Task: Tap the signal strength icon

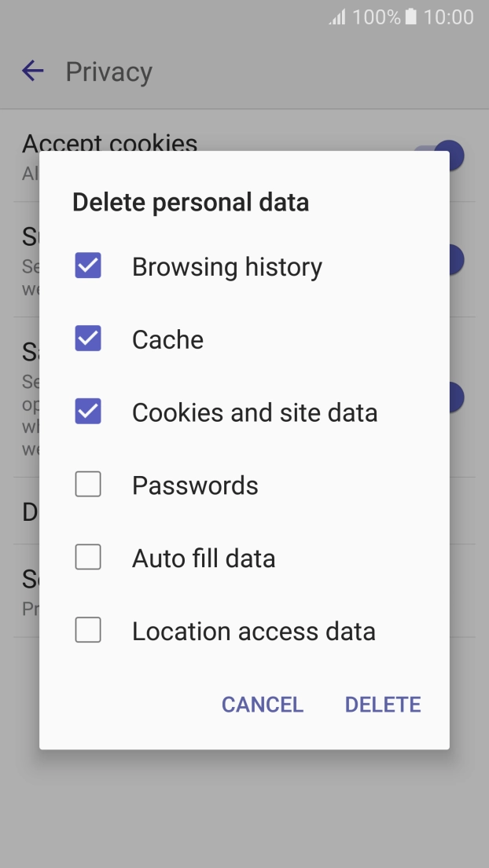Action: pyautogui.click(x=337, y=17)
